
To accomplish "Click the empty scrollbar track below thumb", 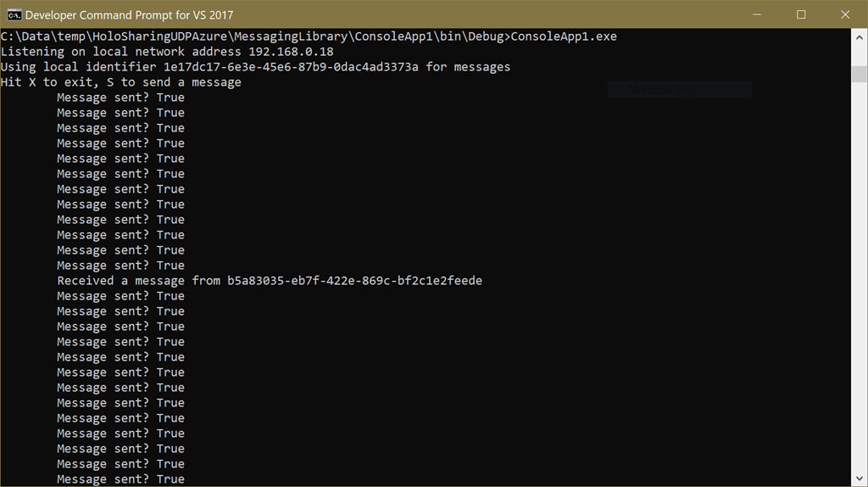I will pyautogui.click(x=860, y=277).
